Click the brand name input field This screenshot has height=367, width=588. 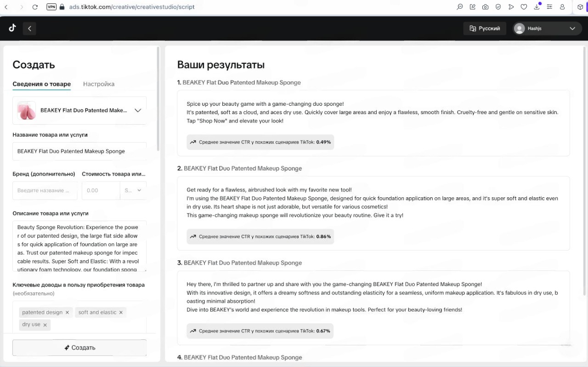(x=45, y=190)
